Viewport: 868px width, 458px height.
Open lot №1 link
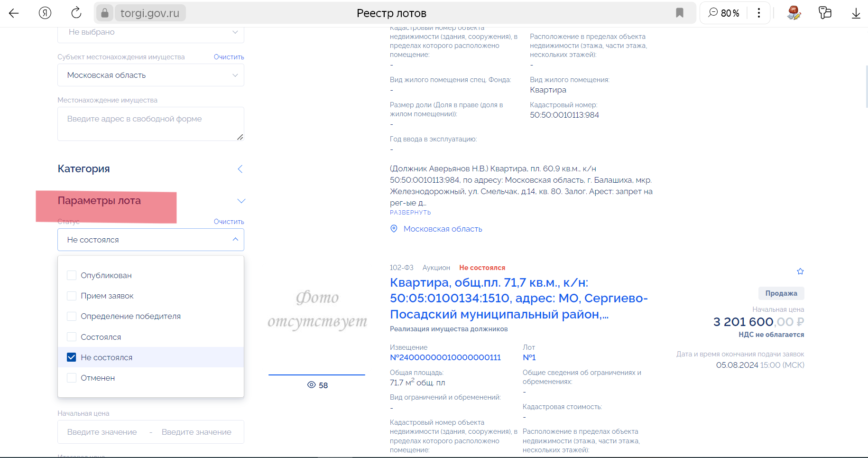[x=529, y=357]
